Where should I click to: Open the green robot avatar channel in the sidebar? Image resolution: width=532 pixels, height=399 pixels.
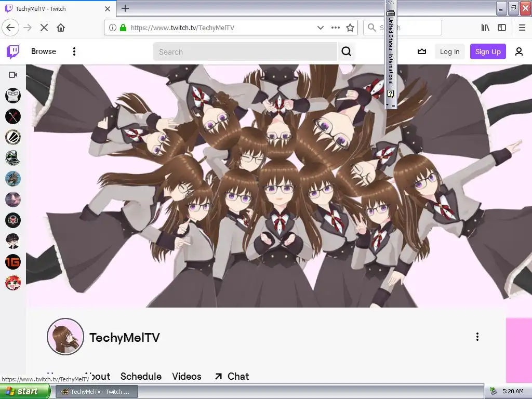[x=13, y=158]
